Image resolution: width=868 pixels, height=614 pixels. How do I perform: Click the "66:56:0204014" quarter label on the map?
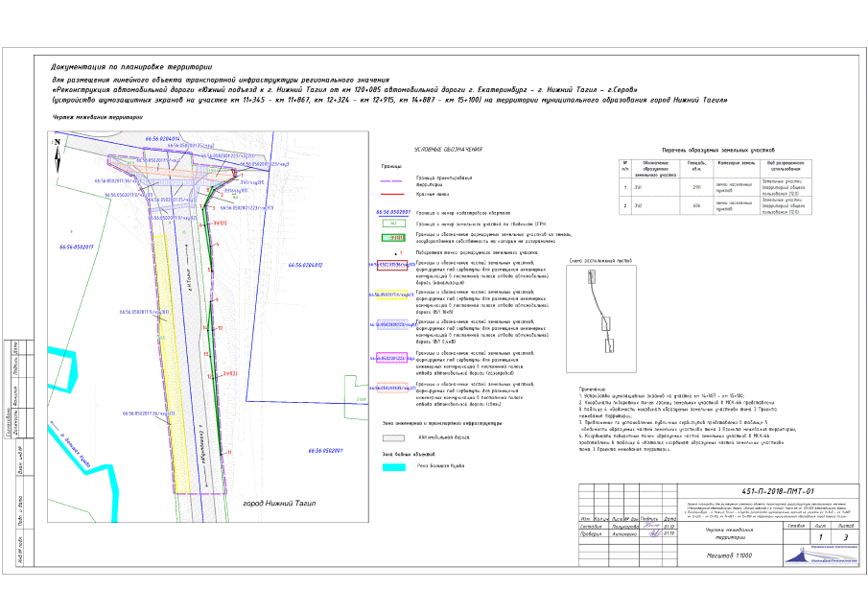(x=163, y=139)
